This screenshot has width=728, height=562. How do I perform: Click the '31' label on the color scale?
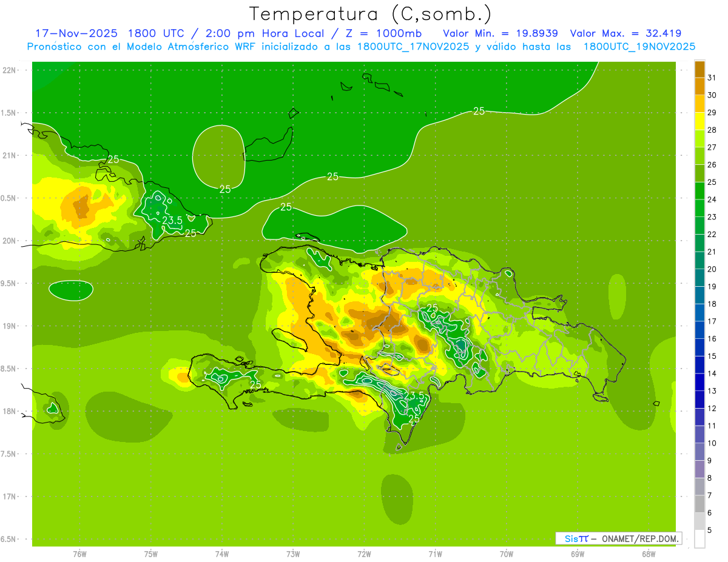point(712,78)
